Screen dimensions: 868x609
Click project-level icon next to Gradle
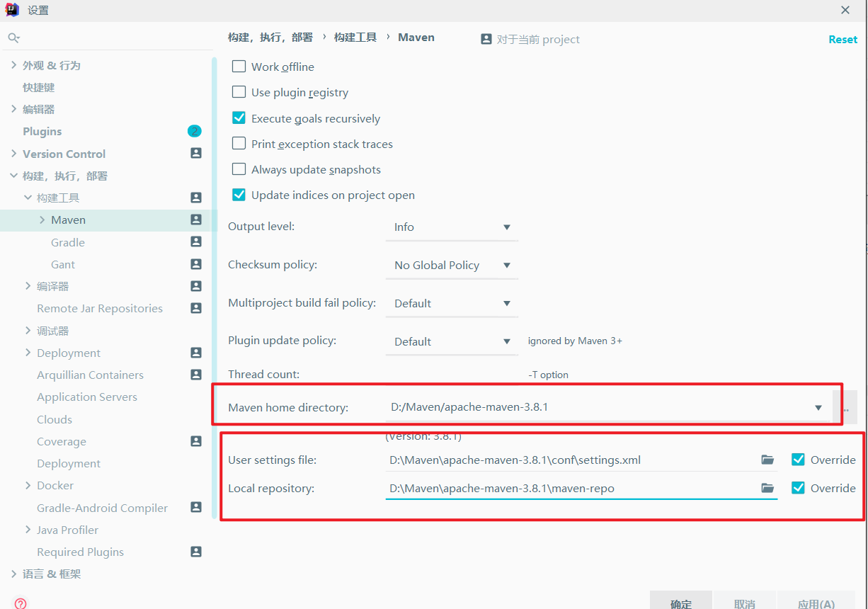point(196,241)
